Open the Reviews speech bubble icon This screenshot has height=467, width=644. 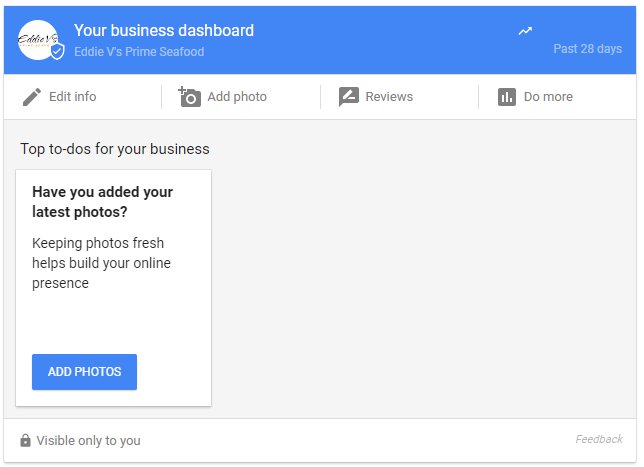point(349,97)
